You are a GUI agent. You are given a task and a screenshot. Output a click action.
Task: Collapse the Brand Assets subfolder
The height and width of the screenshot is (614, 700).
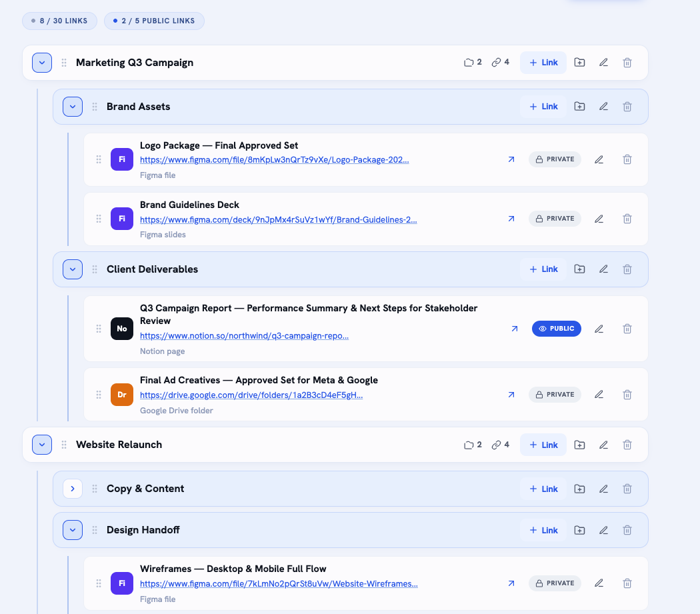(73, 107)
